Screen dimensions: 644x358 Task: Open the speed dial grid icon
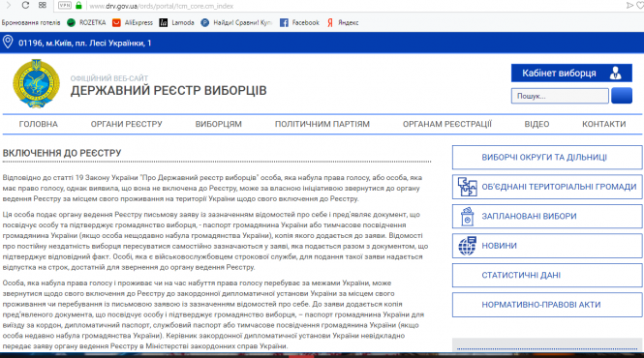pyautogui.click(x=43, y=6)
